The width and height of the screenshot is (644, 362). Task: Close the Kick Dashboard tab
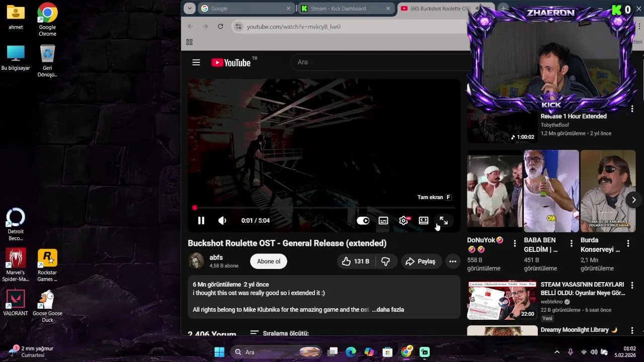[388, 9]
